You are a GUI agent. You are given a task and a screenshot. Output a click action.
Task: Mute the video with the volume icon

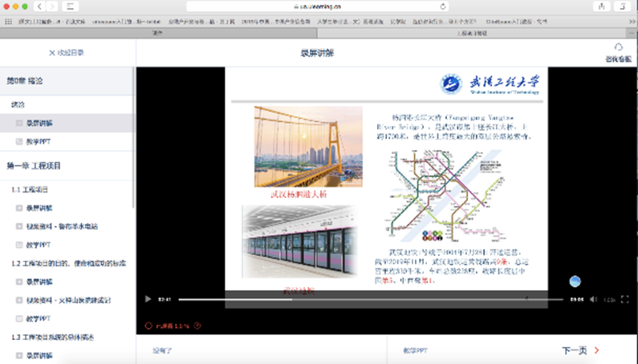pyautogui.click(x=594, y=299)
